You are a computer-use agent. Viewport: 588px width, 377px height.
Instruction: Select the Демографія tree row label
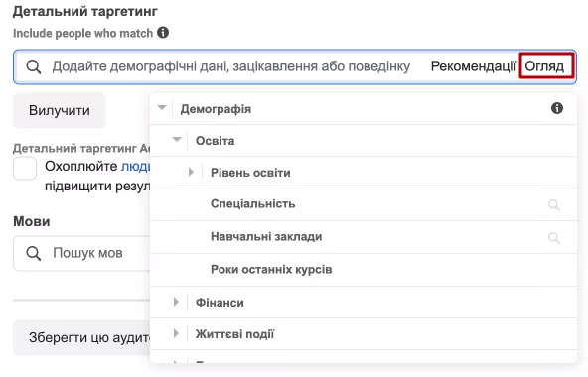(216, 109)
